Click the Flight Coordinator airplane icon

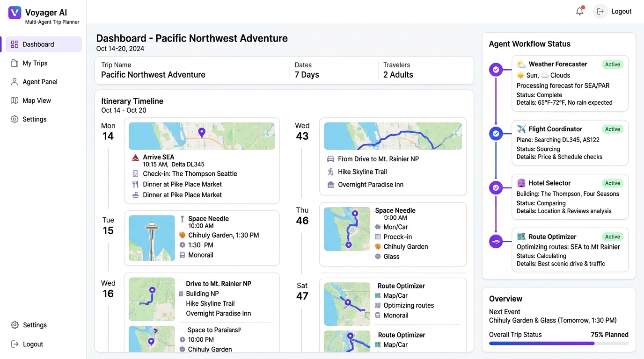pyautogui.click(x=521, y=129)
